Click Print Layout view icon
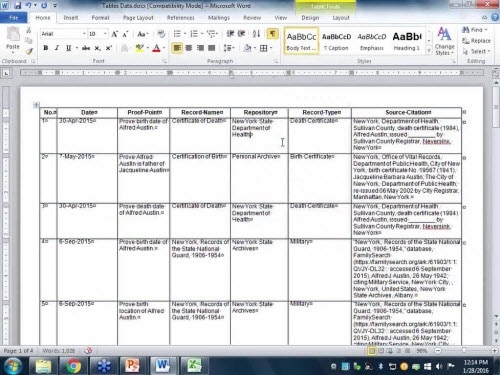Screen dimensions: 500x375 tap(372, 351)
